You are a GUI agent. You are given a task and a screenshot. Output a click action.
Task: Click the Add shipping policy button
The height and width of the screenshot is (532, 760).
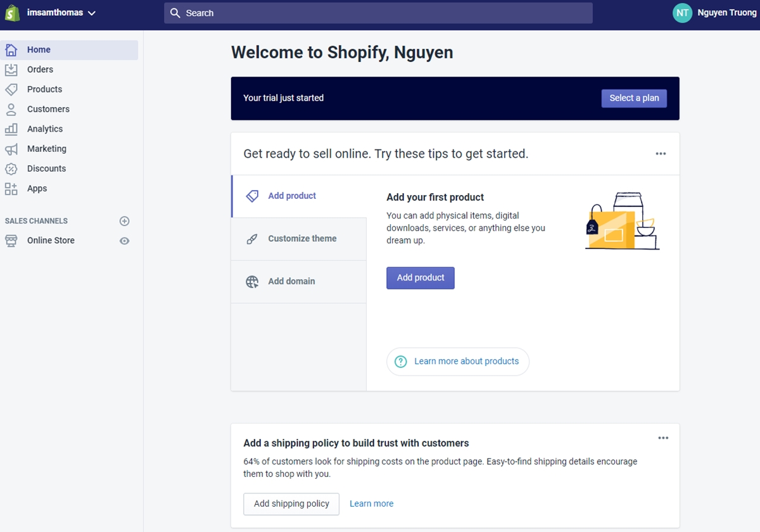[291, 504]
